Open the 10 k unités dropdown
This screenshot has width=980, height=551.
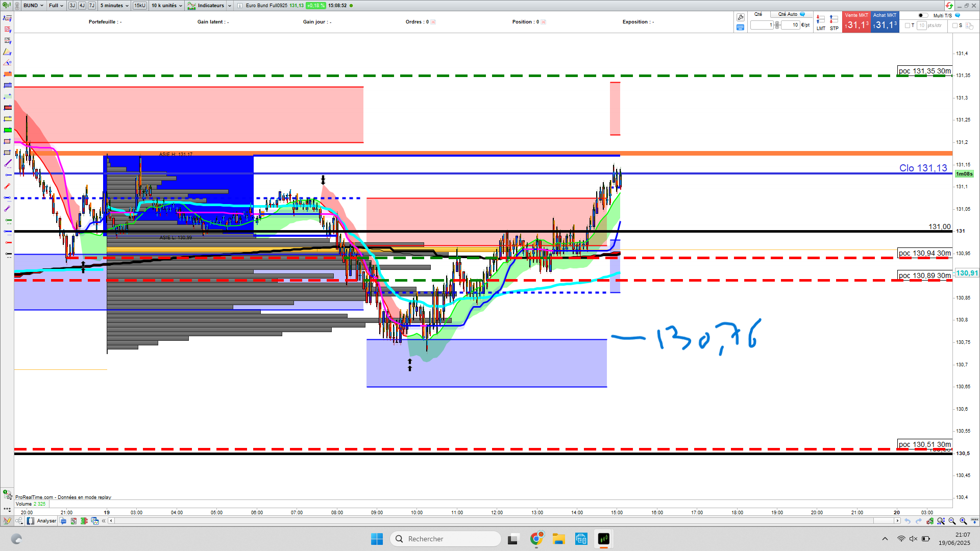pos(166,6)
